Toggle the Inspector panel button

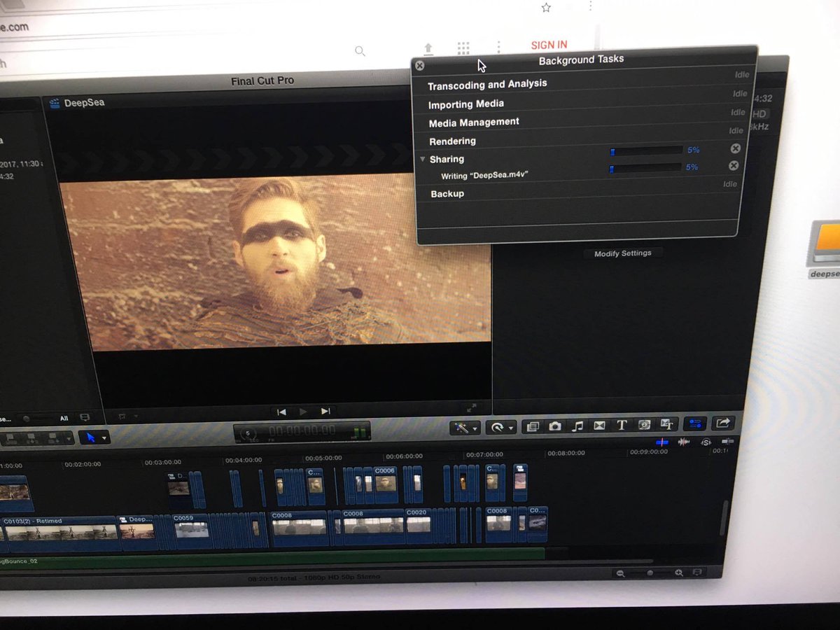(x=695, y=423)
